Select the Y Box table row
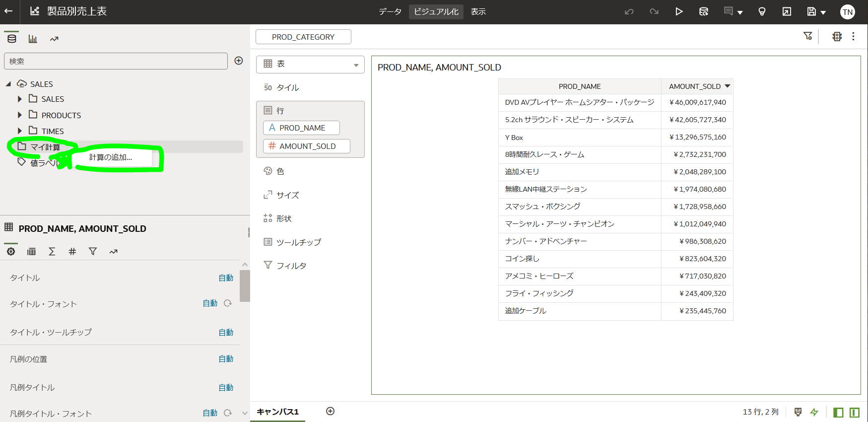Viewport: 868px width, 422px height. click(616, 138)
